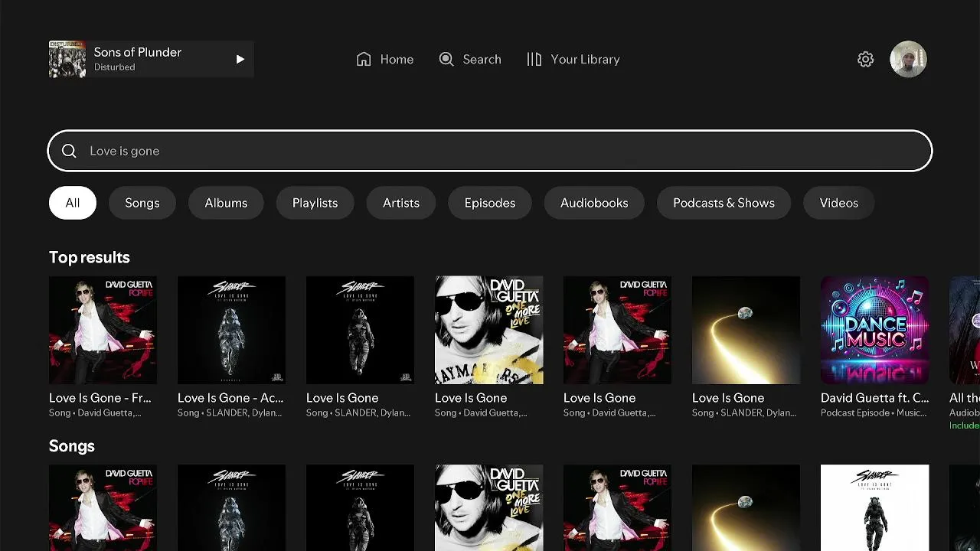Click the Home icon in navigation
980x551 pixels.
click(364, 59)
